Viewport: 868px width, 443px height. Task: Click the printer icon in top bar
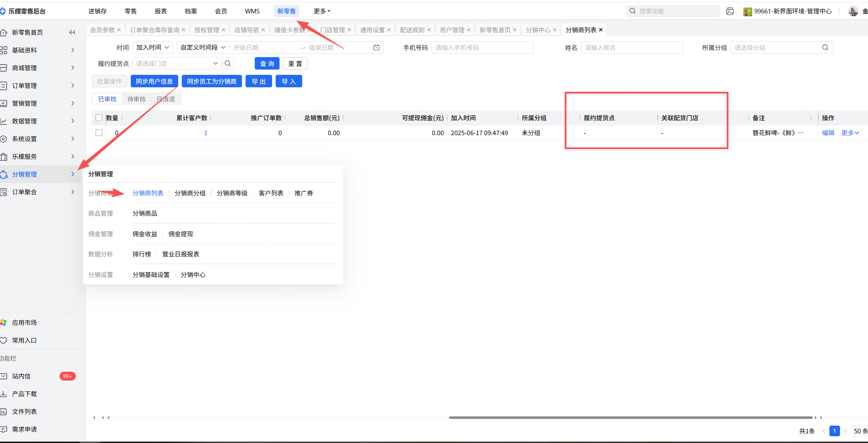click(x=730, y=11)
